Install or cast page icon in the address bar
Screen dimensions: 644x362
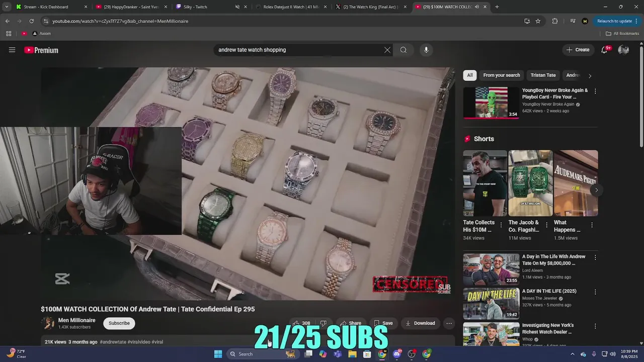point(527,21)
